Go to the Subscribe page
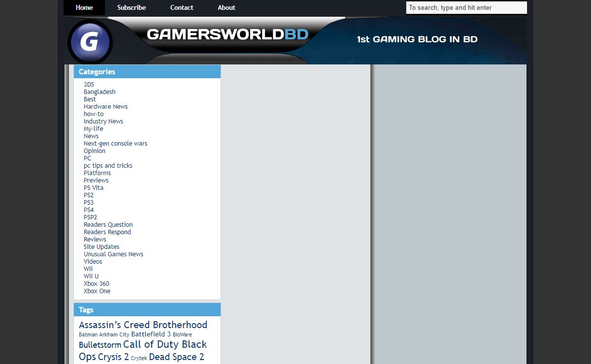This screenshot has width=591, height=364. pos(131,7)
